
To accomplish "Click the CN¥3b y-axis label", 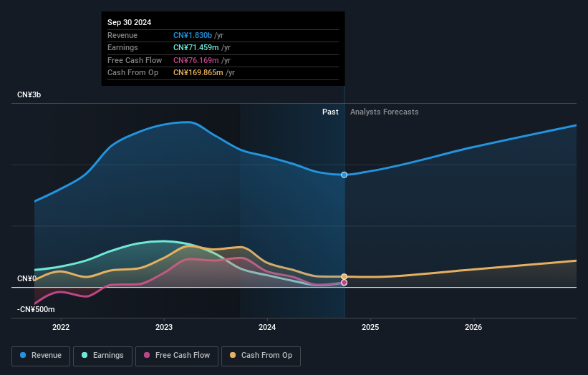I will [x=29, y=94].
